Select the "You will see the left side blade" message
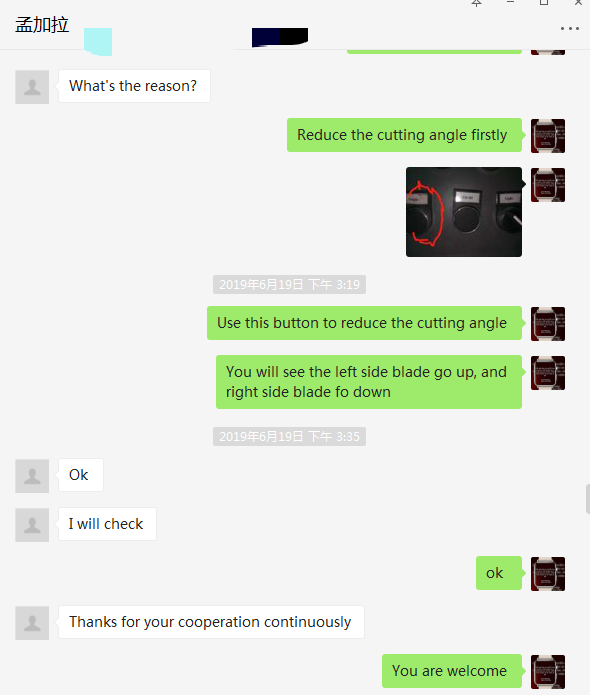 coord(369,382)
